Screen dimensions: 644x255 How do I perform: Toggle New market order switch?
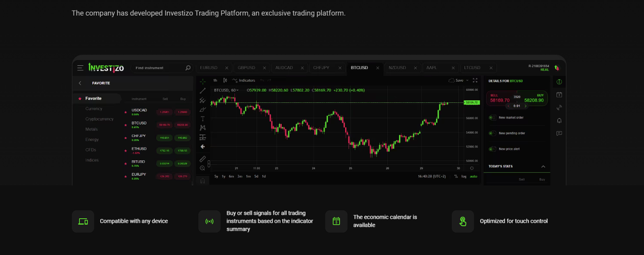point(493,117)
